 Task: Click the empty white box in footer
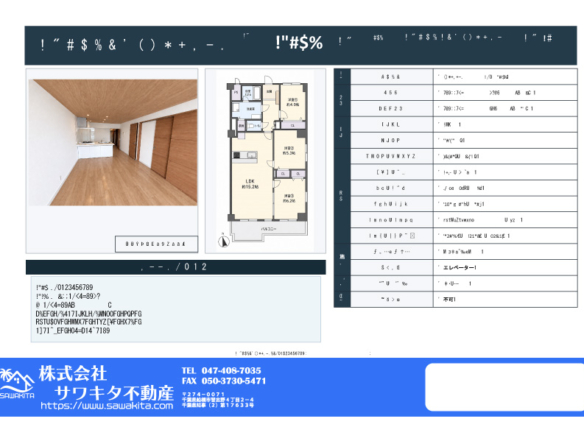(505, 387)
